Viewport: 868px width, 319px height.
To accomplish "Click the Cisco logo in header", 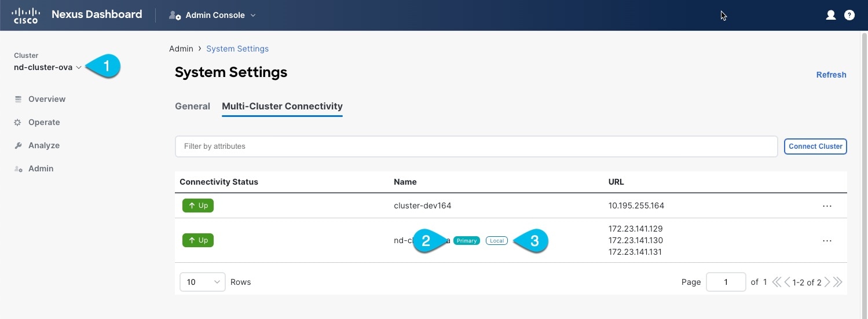I will (25, 16).
